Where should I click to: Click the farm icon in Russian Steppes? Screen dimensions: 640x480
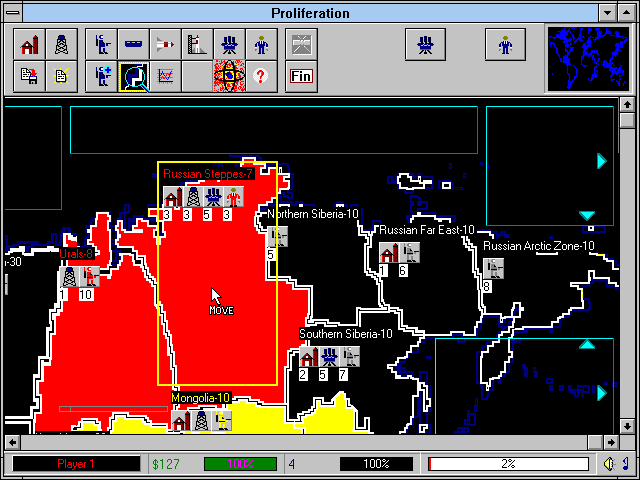pos(173,197)
